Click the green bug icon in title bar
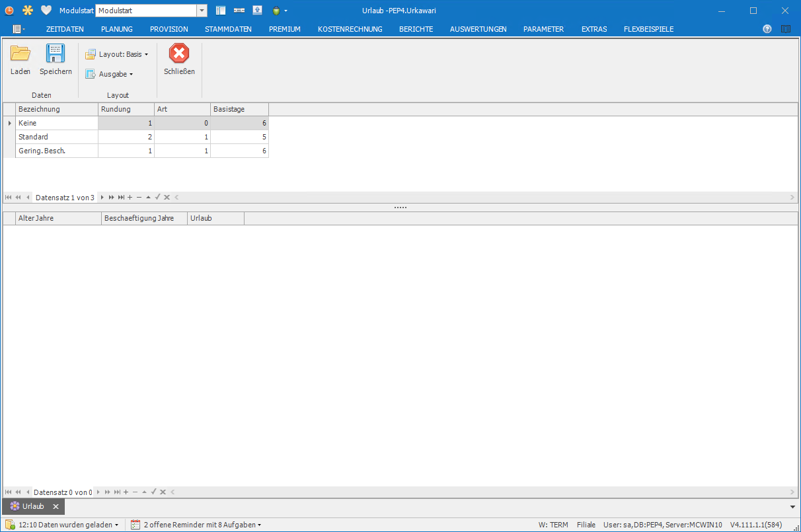The image size is (801, 532). (x=276, y=11)
